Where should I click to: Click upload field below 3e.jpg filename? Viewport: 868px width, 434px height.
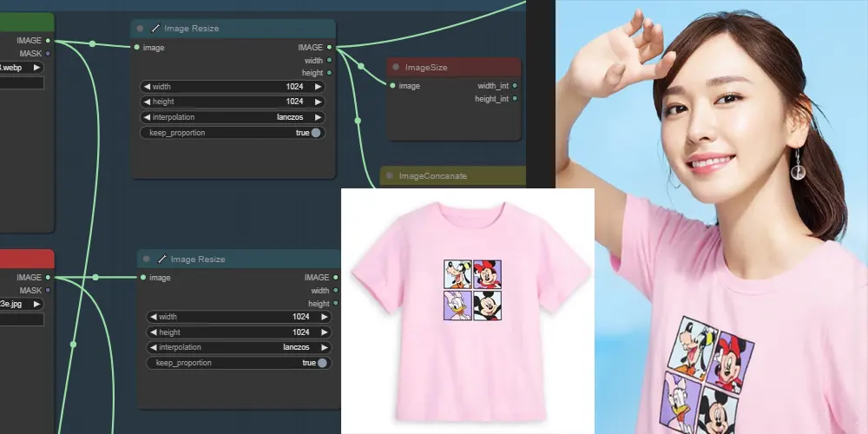click(22, 319)
